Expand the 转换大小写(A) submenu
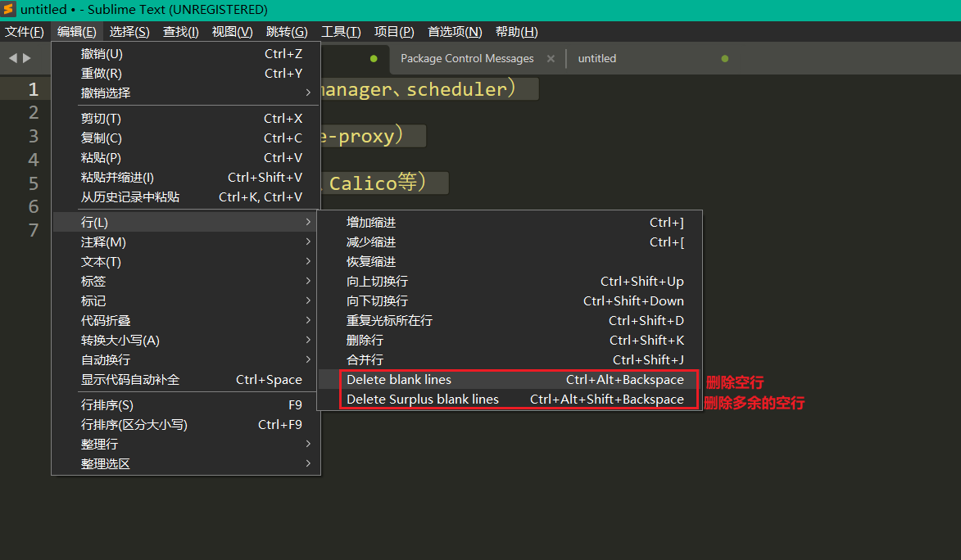This screenshot has width=961, height=560. pos(186,340)
